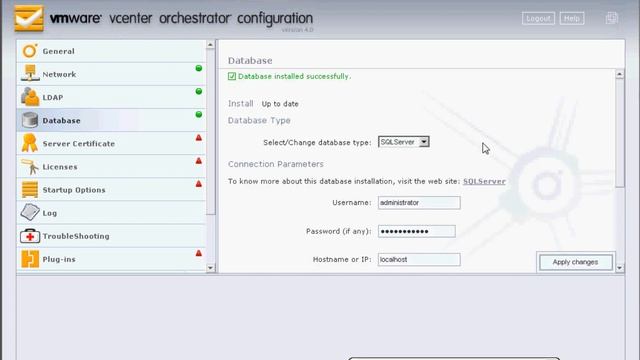Click the 'Connection Parameters' heading
Viewport: 640px width, 360px height.
(276, 164)
